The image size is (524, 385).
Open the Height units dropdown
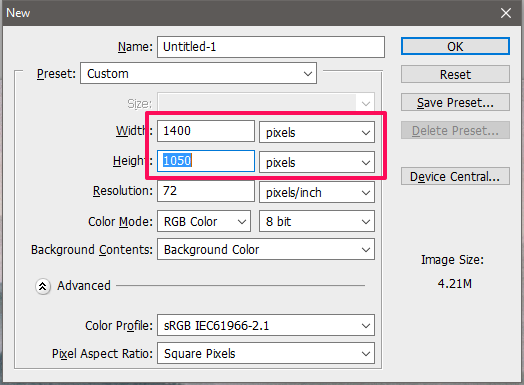pos(317,162)
